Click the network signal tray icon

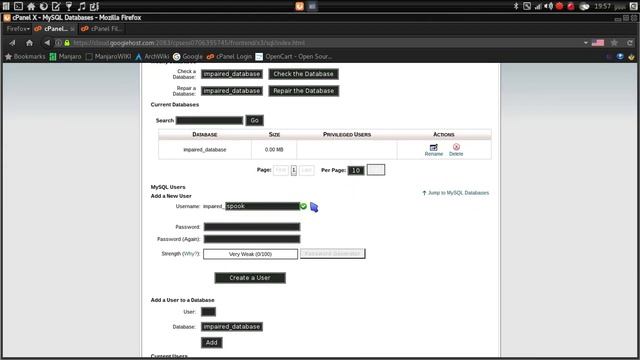538,6
